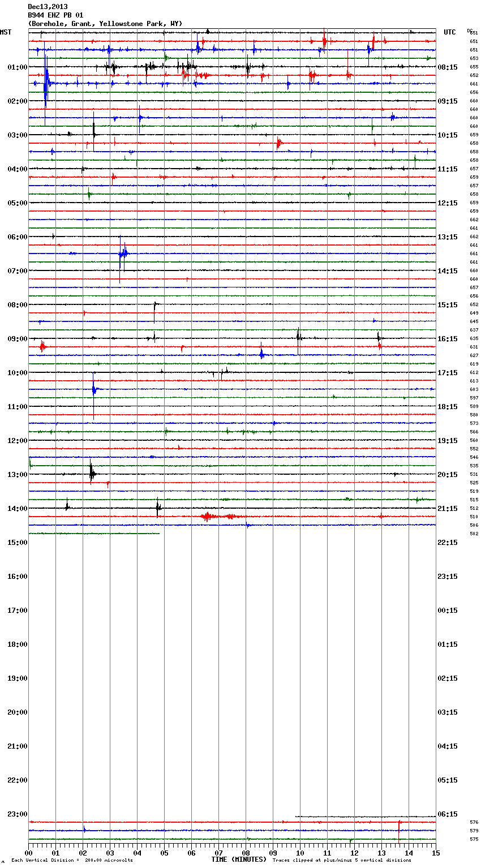
Task: Click the Traces clipped at plus/minus 5 note
Action: pyautogui.click(x=342, y=861)
